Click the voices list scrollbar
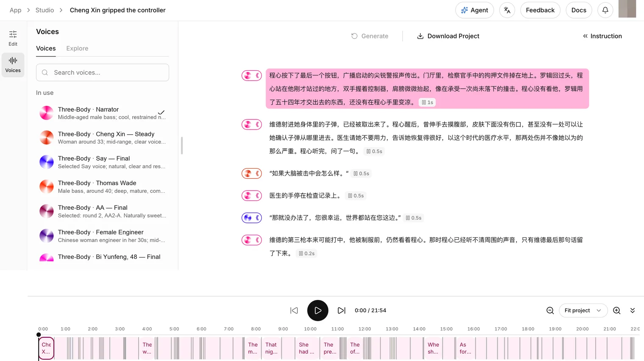The image size is (644, 361). 182,145
